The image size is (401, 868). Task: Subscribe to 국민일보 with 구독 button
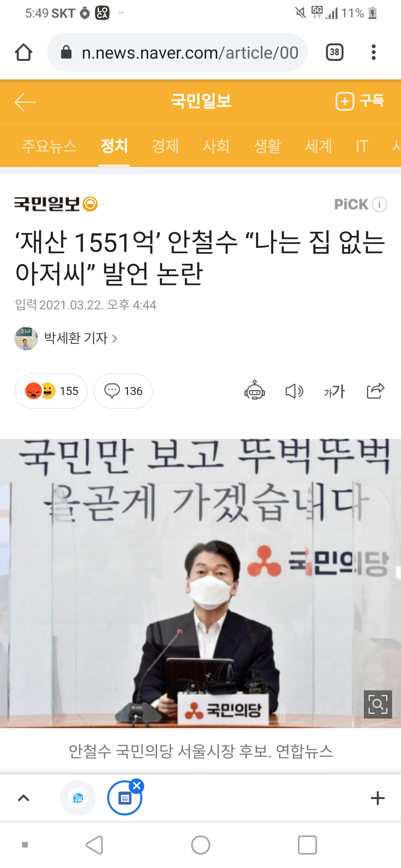point(360,101)
